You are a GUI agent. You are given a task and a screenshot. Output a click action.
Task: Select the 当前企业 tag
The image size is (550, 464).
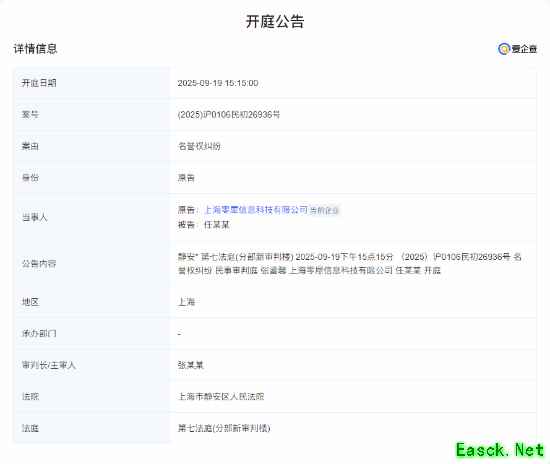(x=324, y=210)
